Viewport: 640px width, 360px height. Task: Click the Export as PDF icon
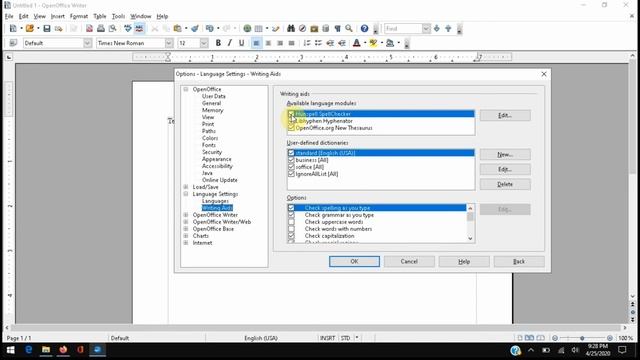tap(89, 29)
